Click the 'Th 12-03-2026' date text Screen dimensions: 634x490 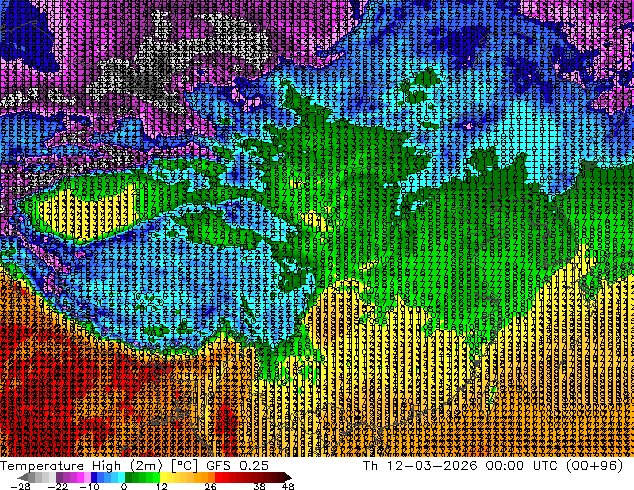[420, 466]
